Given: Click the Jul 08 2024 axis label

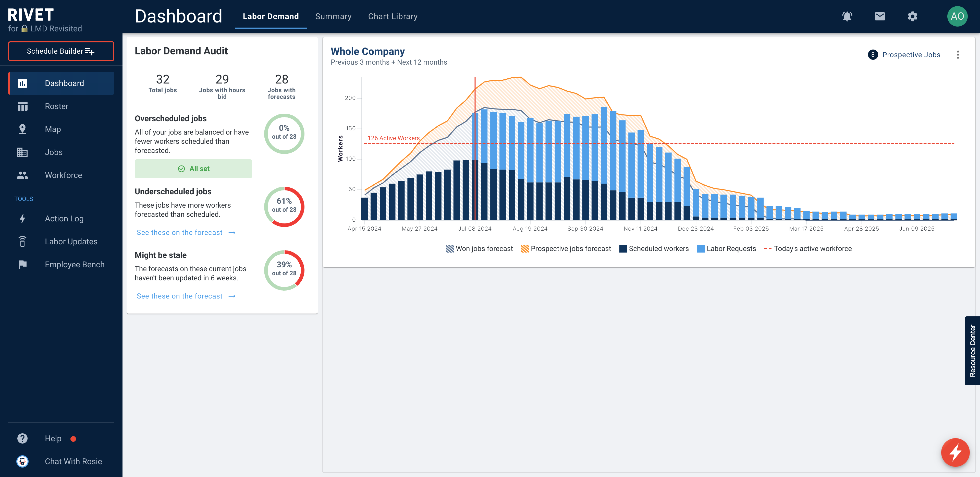Looking at the screenshot, I should (475, 229).
